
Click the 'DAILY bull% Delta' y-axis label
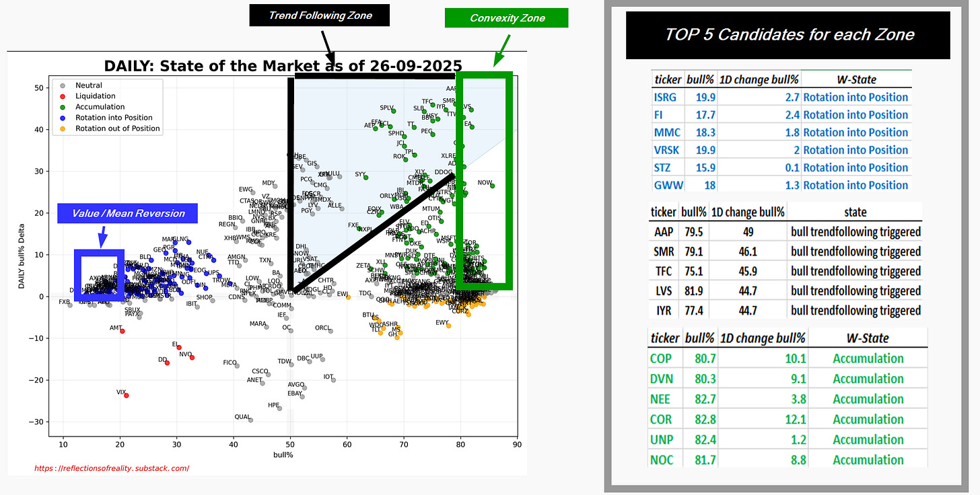tap(21, 255)
